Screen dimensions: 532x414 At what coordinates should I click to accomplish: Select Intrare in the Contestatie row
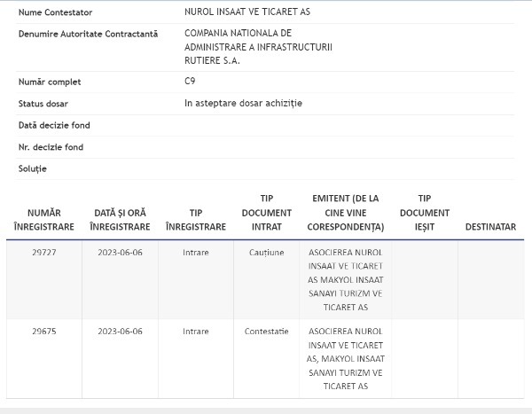point(196,332)
